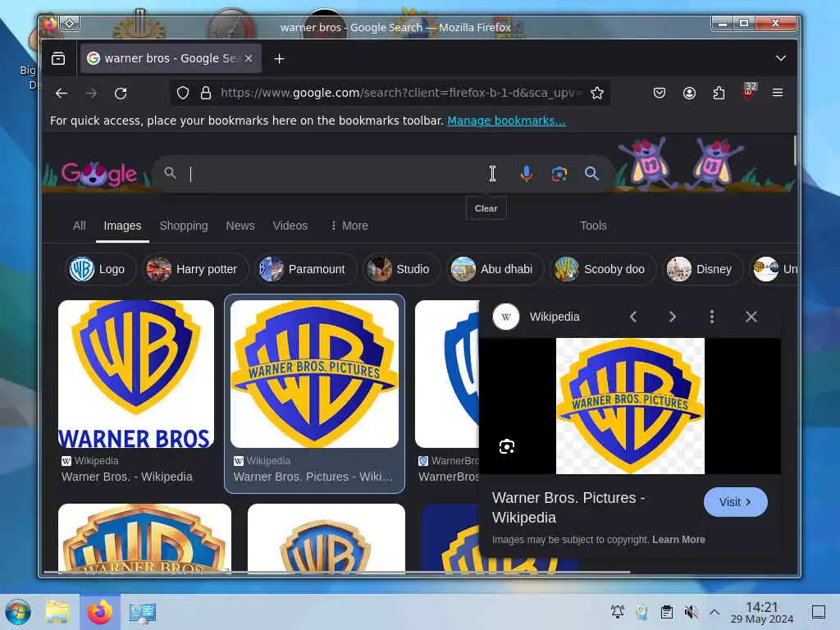
Task: Open the Pocket save icon
Action: pyautogui.click(x=660, y=94)
